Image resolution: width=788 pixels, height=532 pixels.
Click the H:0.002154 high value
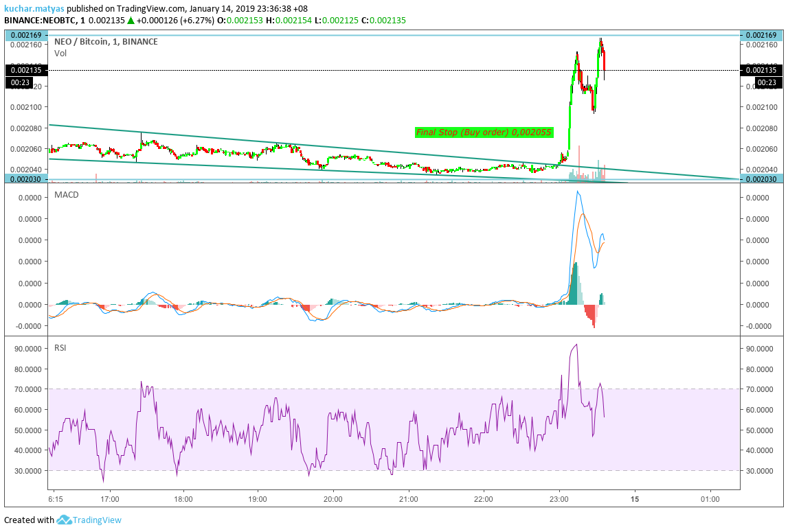289,21
